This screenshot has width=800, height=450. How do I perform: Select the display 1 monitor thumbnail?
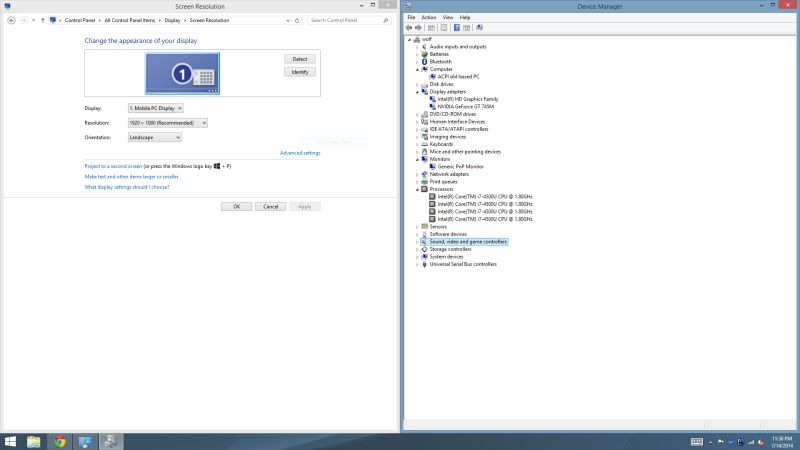tap(182, 73)
